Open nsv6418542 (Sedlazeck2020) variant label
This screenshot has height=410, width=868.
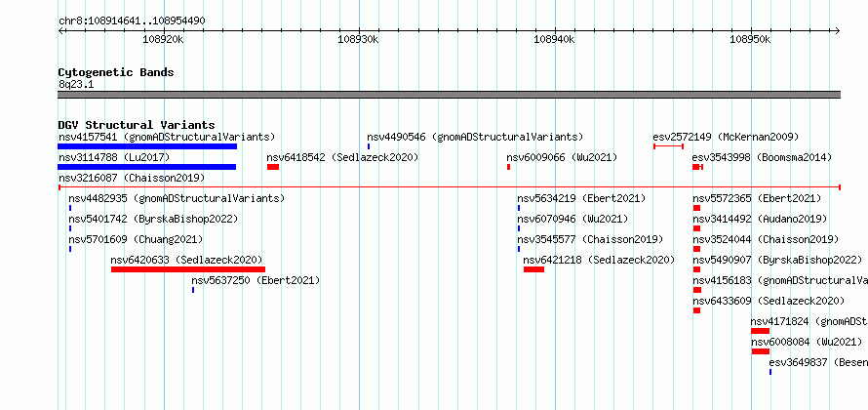click(342, 157)
